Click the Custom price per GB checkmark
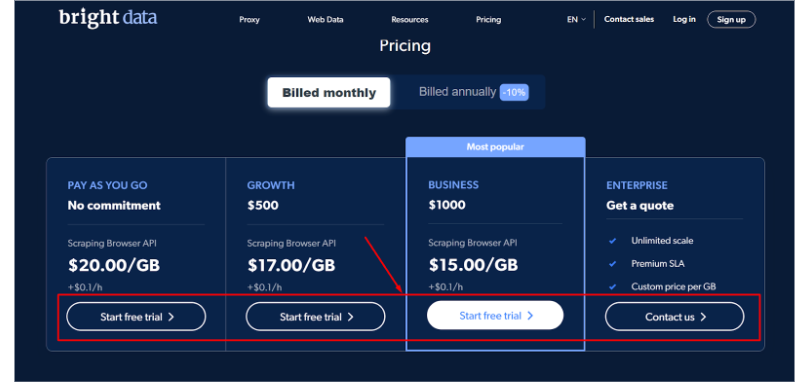The image size is (812, 391). 613,286
